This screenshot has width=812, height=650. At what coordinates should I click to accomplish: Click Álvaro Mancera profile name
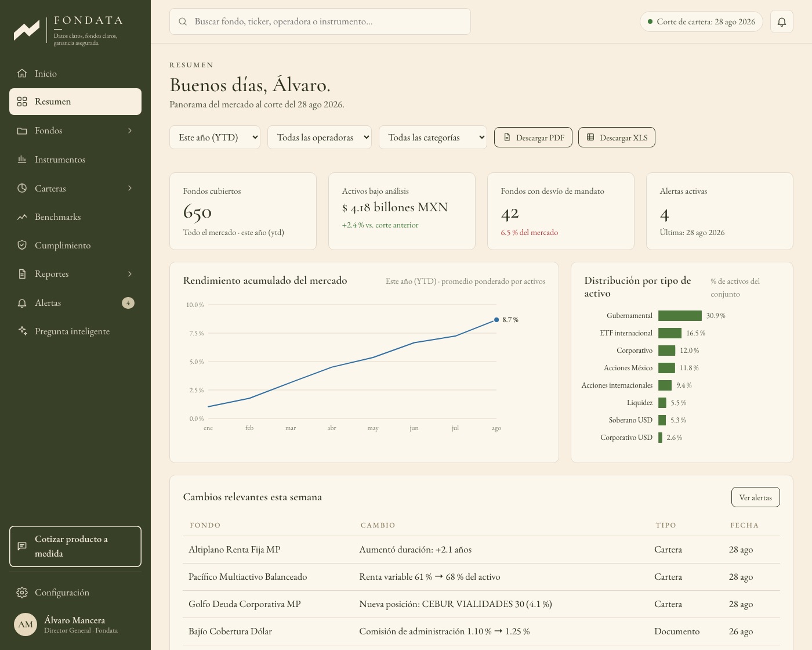[x=74, y=620]
